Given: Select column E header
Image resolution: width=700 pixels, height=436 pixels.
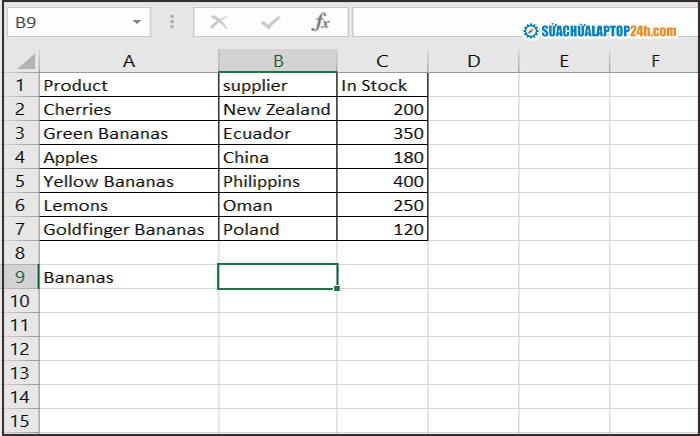Looking at the screenshot, I should pyautogui.click(x=564, y=61).
